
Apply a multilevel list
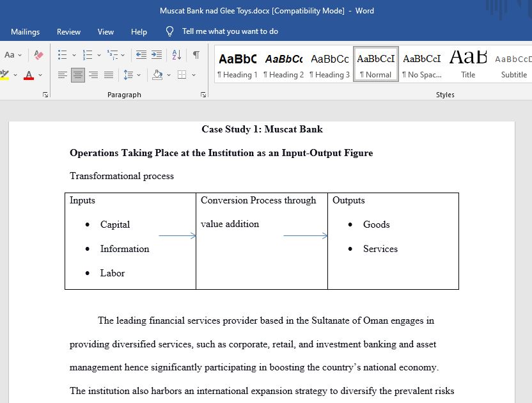click(x=113, y=54)
